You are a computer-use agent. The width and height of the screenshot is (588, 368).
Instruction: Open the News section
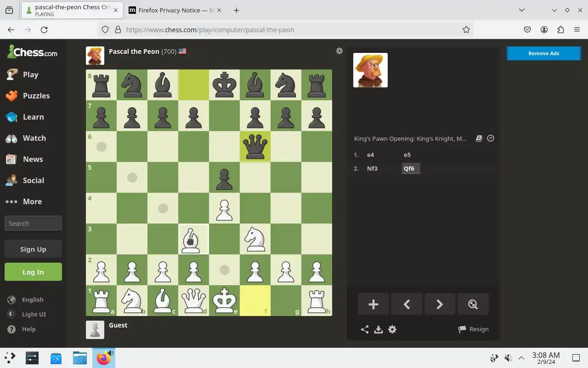(33, 159)
